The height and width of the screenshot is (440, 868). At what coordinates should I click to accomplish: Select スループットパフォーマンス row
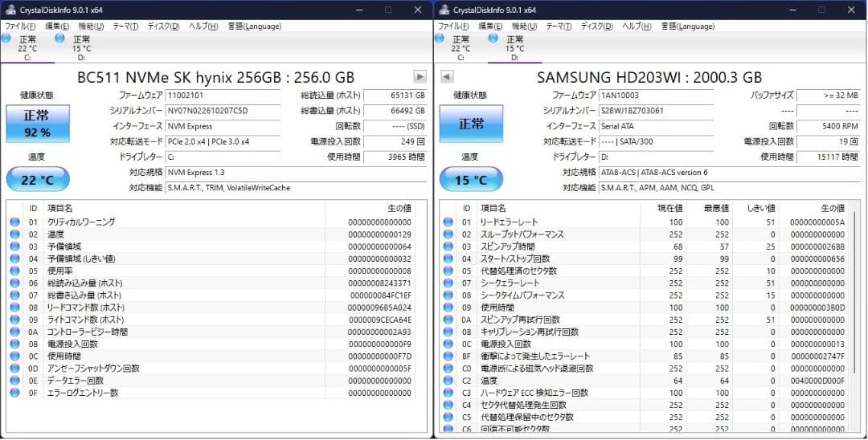pyautogui.click(x=645, y=234)
